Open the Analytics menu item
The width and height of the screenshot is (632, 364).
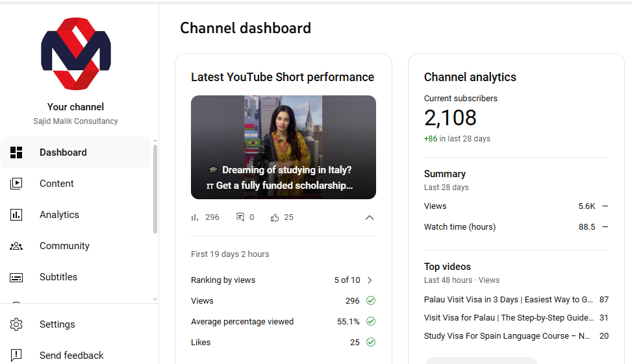pos(59,215)
